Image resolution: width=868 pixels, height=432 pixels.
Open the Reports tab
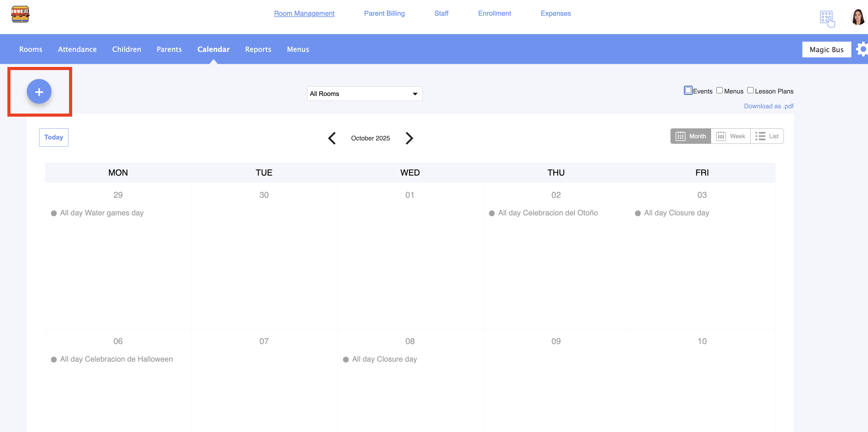(258, 49)
